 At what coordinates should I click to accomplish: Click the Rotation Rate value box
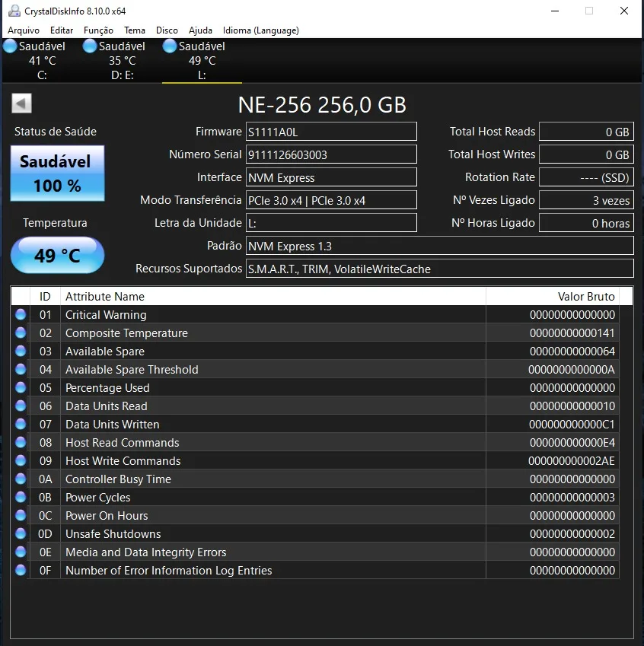pyautogui.click(x=586, y=177)
